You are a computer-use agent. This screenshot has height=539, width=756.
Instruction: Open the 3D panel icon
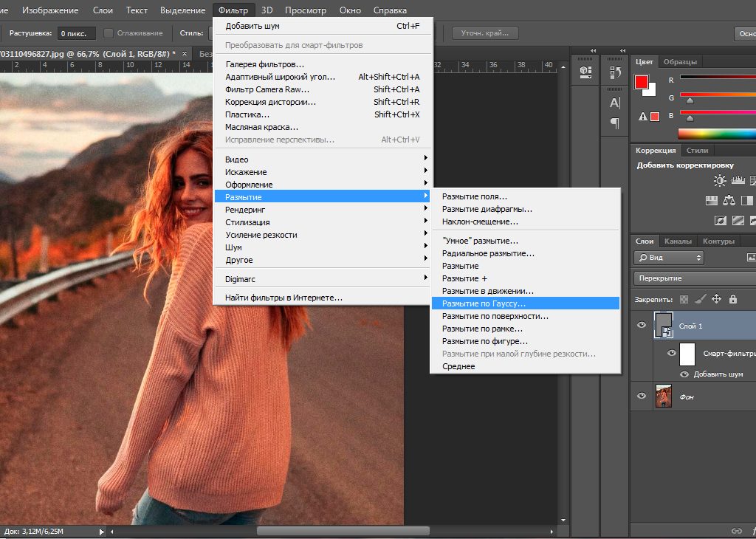tap(584, 71)
